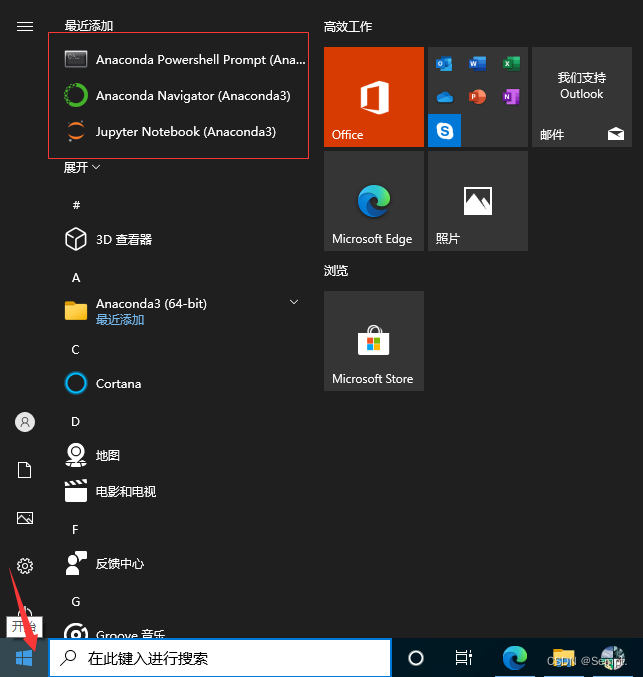Open PowerPoint icon in Office group tile
This screenshot has width=643, height=677.
pyautogui.click(x=477, y=97)
